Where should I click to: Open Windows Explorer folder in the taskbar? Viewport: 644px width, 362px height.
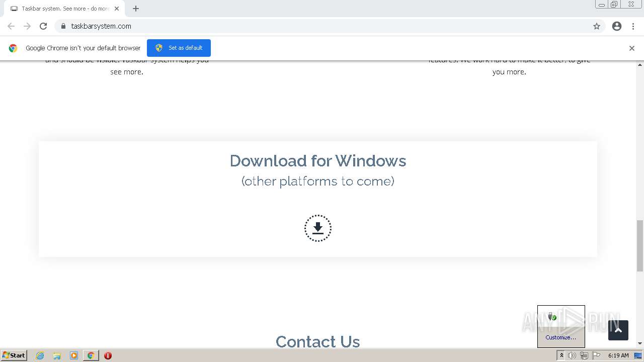(x=57, y=355)
